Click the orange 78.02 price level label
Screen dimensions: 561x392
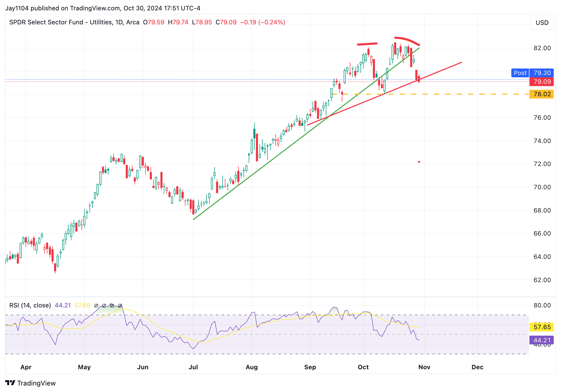pyautogui.click(x=542, y=94)
